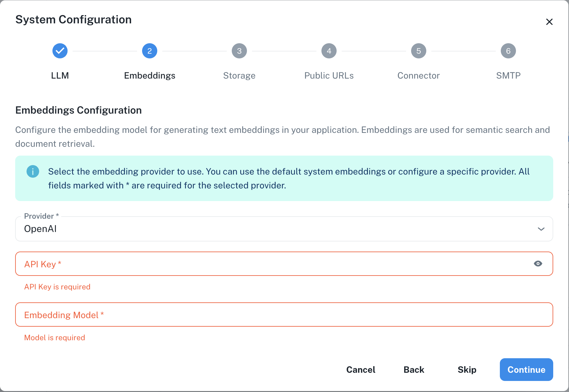The height and width of the screenshot is (392, 569).
Task: Go Back to previous step
Action: coord(414,370)
